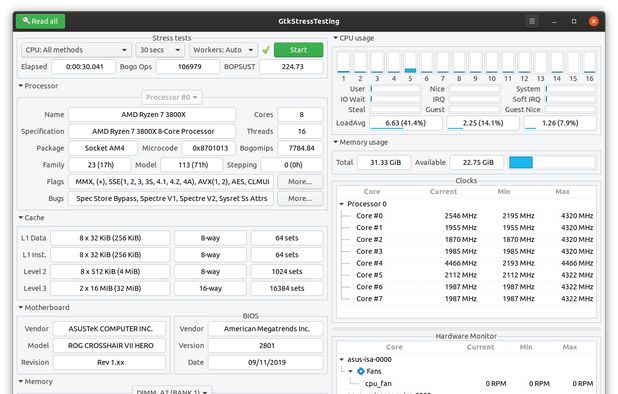Click the Package field Socket AM4
The height and width of the screenshot is (394, 618).
tap(103, 148)
